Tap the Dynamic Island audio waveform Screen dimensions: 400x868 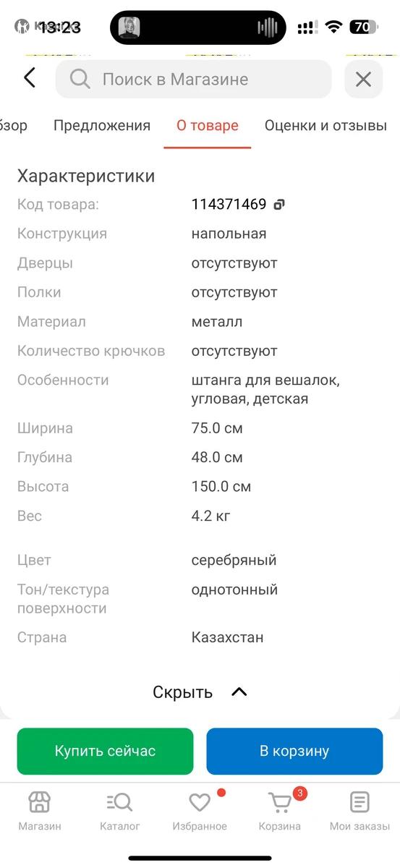[267, 27]
